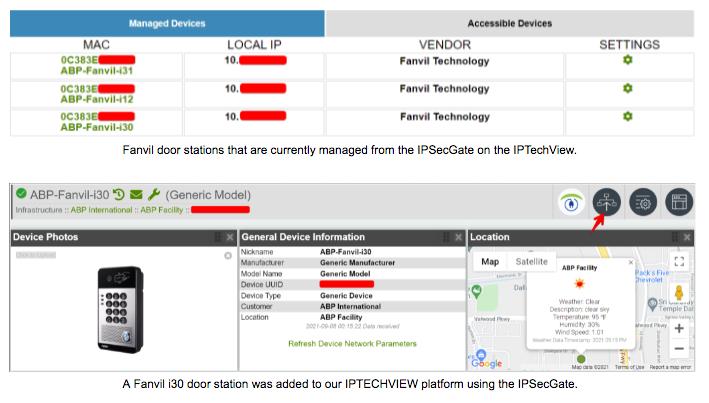Click the Generic Manufacturer value
Screen dimensions: 709x403
coord(357,263)
